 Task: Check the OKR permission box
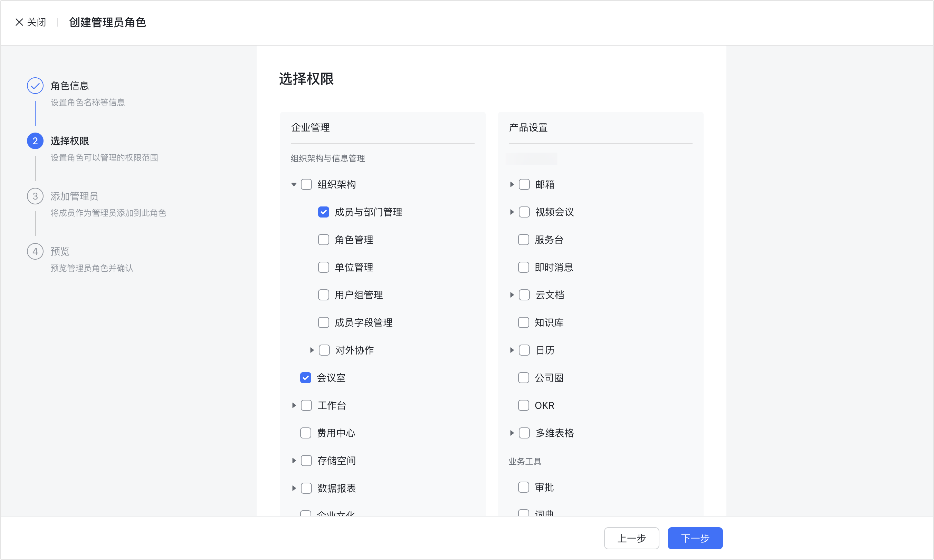524,405
